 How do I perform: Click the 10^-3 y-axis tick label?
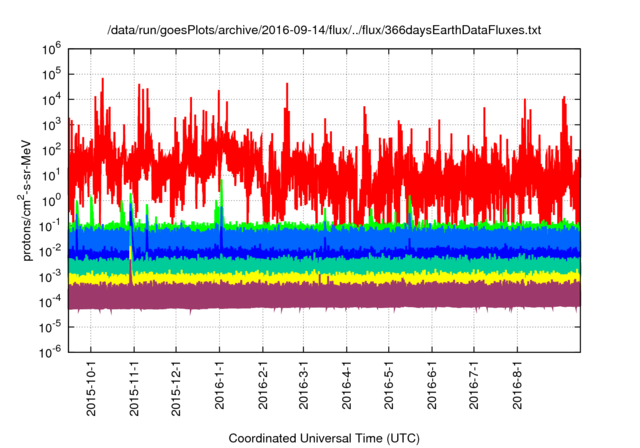[x=51, y=277]
